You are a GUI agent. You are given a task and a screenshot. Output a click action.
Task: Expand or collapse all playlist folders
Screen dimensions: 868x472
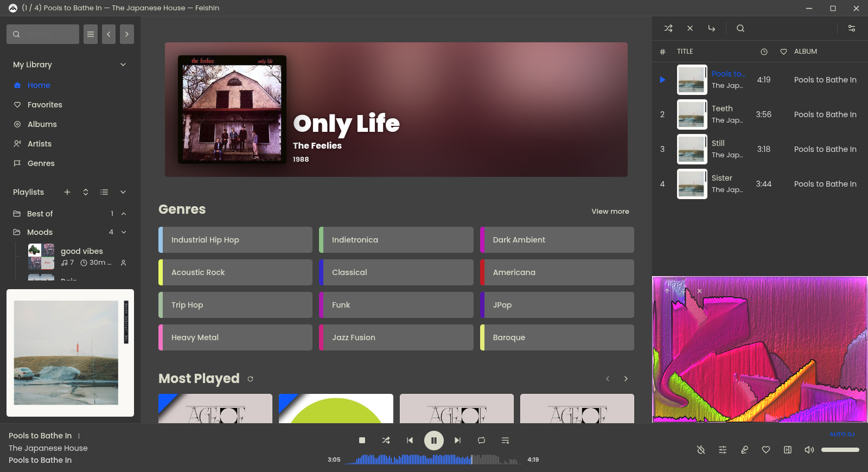point(86,192)
